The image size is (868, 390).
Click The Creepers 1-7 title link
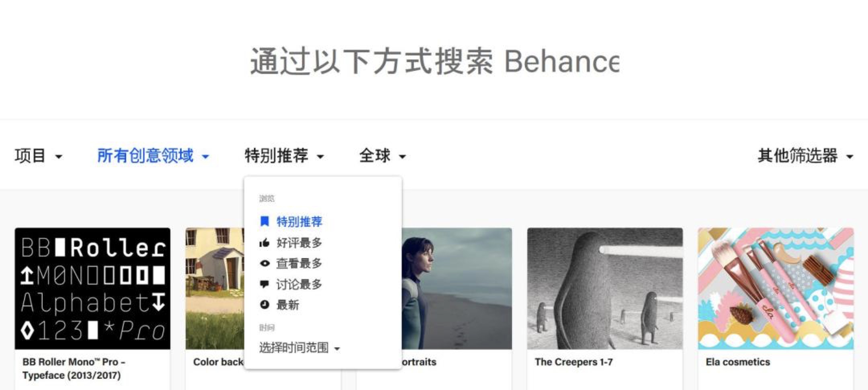(574, 362)
